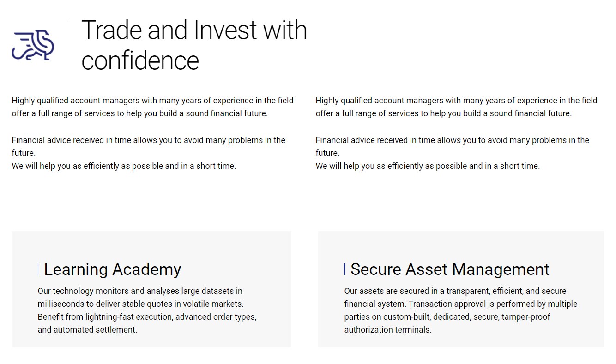Click the blue bar beside Learning Academy
616x364 pixels.
38,269
